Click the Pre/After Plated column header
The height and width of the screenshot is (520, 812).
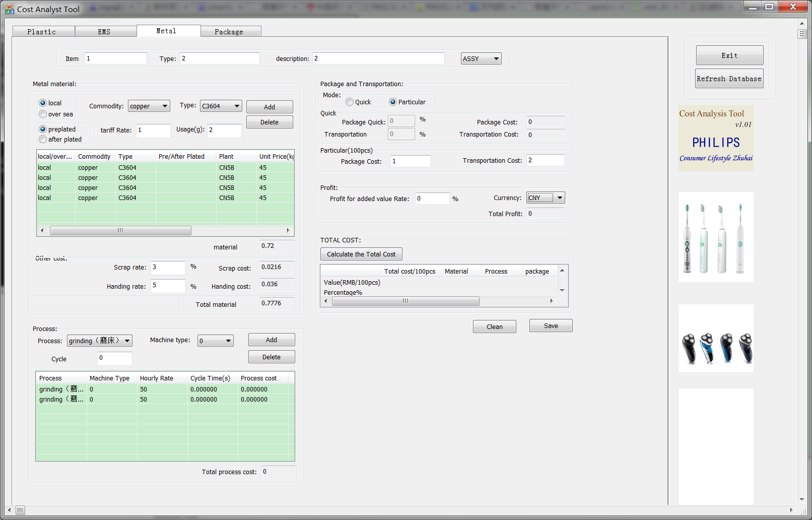(x=186, y=156)
